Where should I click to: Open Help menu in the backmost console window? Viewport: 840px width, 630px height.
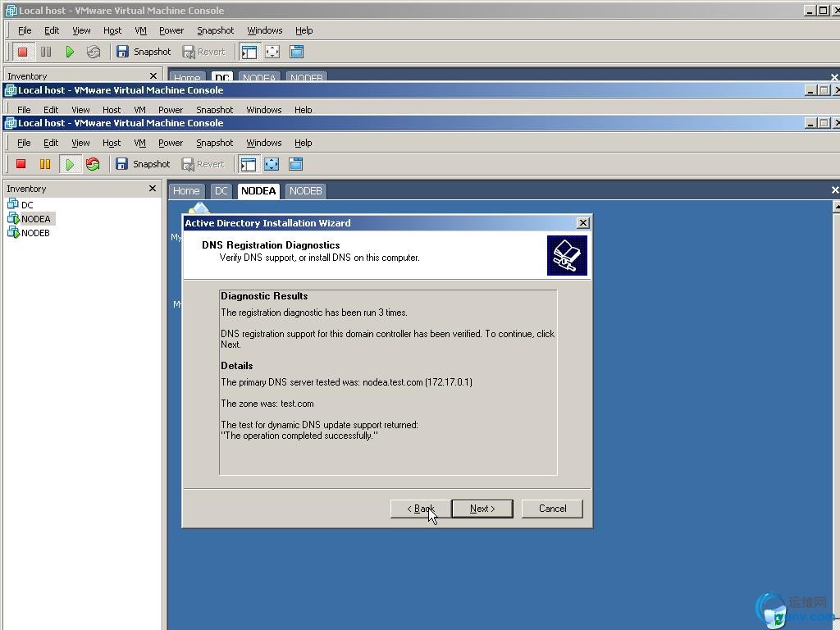point(304,30)
